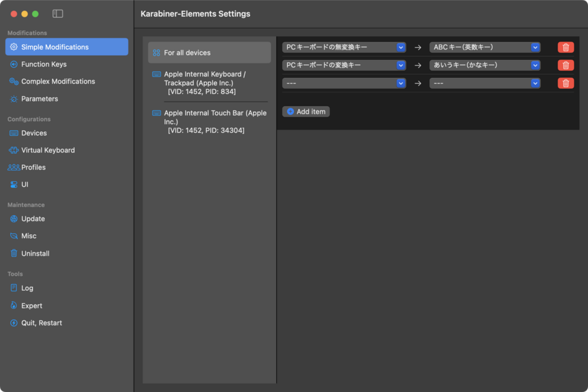Open the ABCキー(英数キー) target key dropdown
This screenshot has width=588, height=392.
click(x=485, y=47)
